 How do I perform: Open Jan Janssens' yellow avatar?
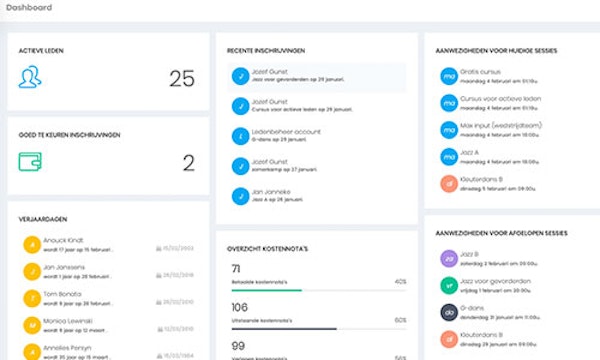(32, 271)
